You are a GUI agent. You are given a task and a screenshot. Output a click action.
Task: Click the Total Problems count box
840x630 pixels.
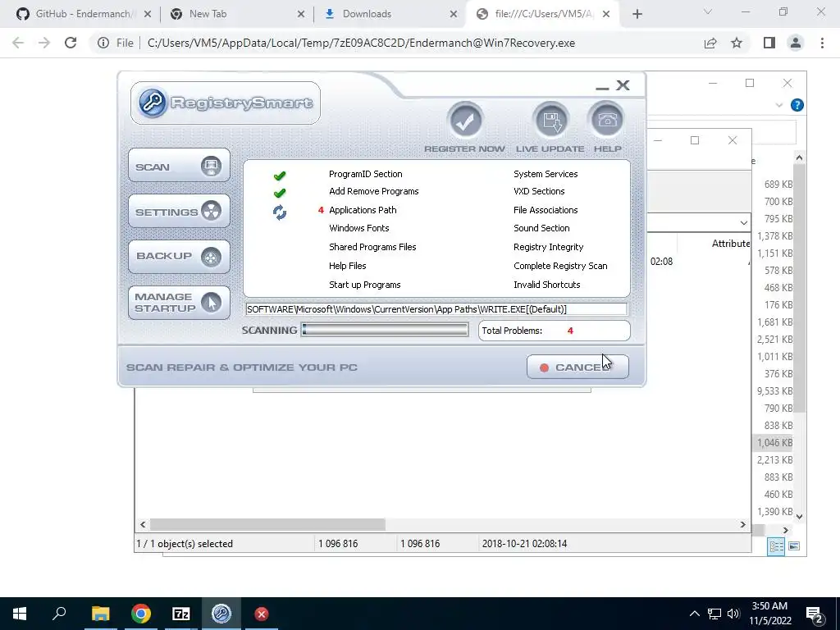click(x=554, y=331)
